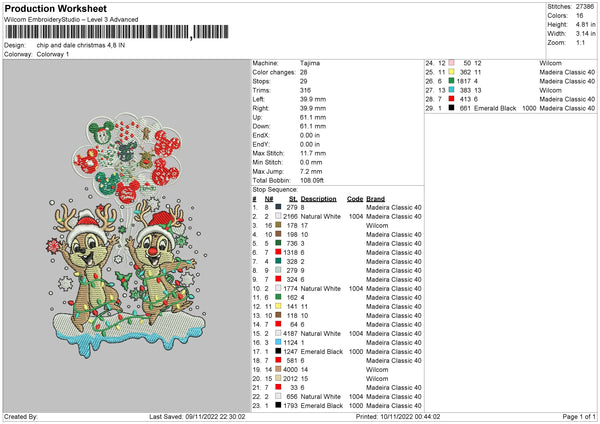Image resolution: width=600 pixels, height=424 pixels.
Task: Click the 'Stop Sequence:' heading
Action: (x=275, y=189)
